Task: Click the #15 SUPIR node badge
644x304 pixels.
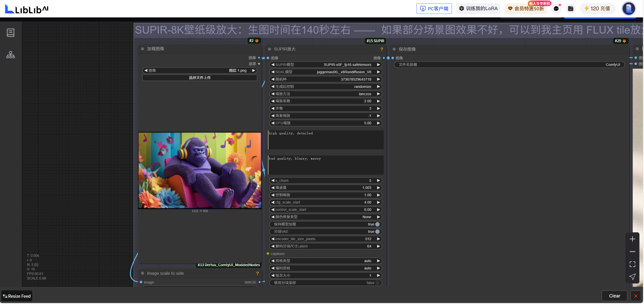Action: [x=375, y=41]
